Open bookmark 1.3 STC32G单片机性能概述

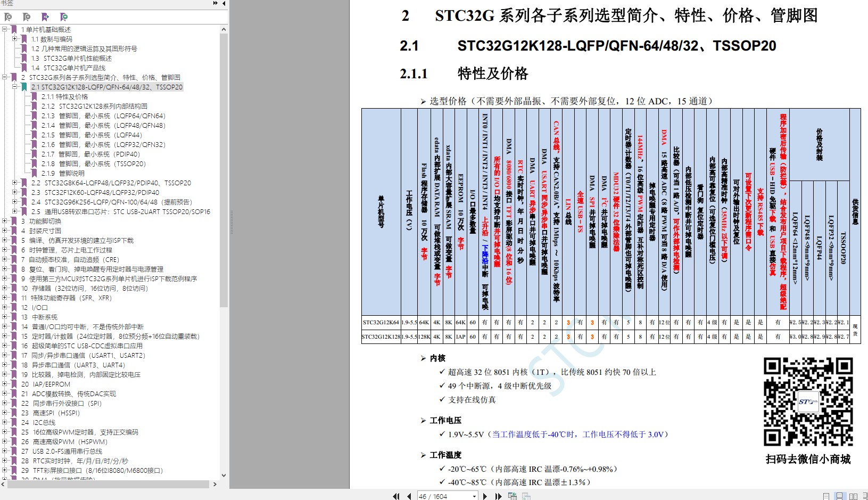71,58
